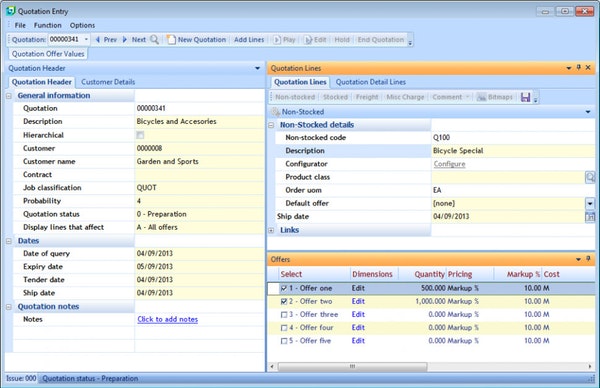
Task: Click Edit dimensions for Offer three
Action: pos(358,315)
